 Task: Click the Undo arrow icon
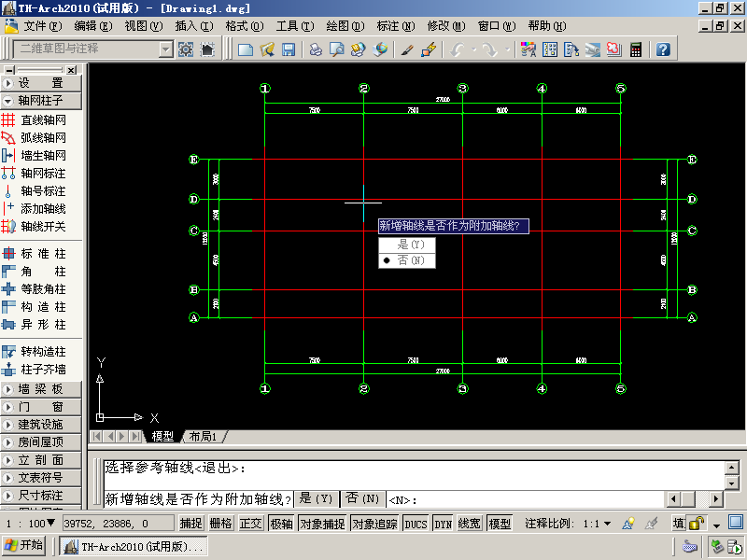[458, 49]
